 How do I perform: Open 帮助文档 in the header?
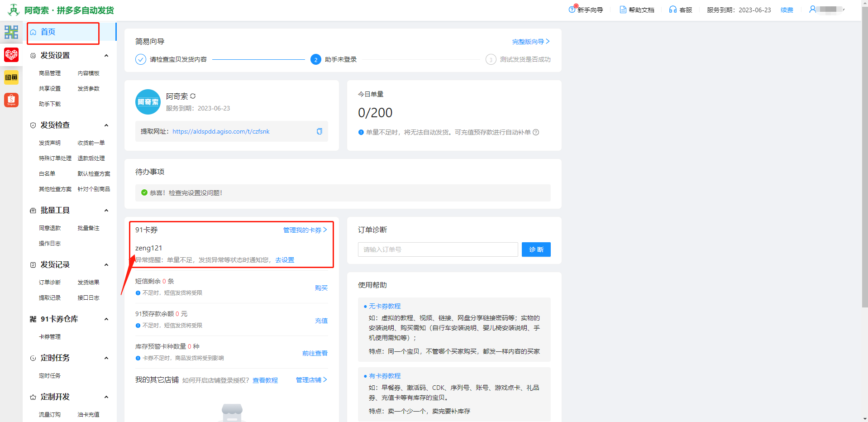click(637, 10)
